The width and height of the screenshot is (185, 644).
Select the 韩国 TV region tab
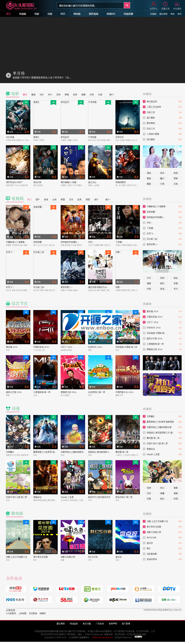click(x=63, y=200)
